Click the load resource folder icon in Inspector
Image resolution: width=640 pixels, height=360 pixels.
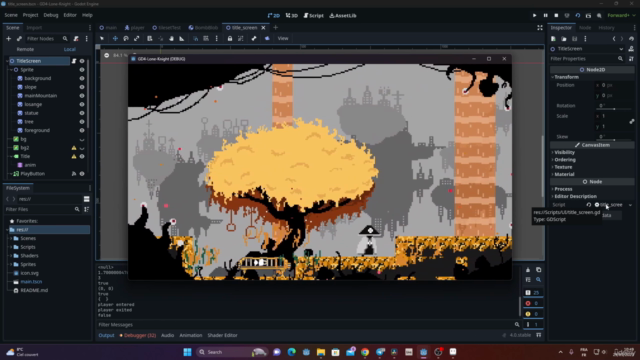tap(564, 39)
